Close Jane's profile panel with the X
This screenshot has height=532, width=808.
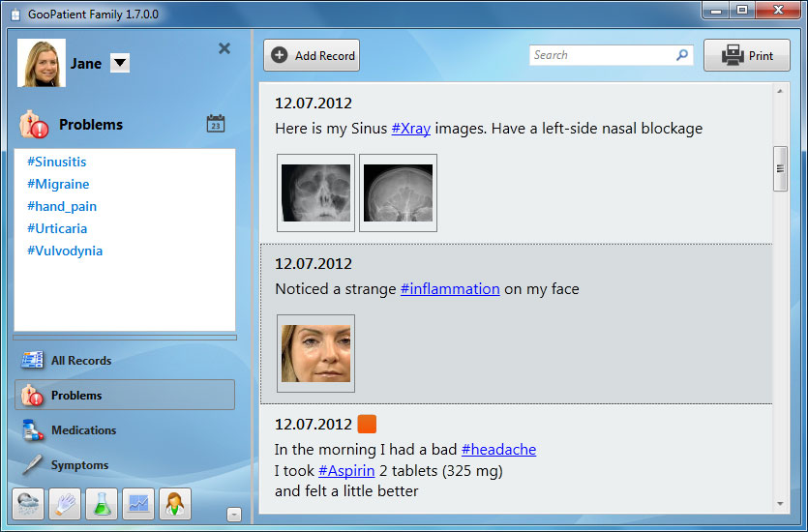(x=224, y=48)
